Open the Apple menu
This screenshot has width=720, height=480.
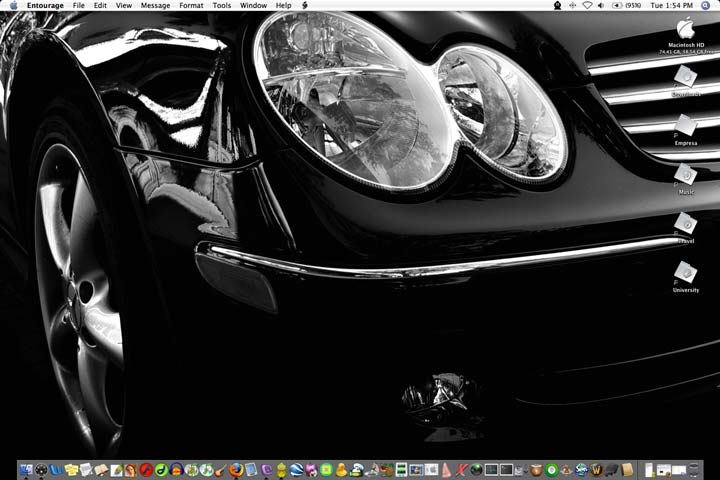coord(13,5)
